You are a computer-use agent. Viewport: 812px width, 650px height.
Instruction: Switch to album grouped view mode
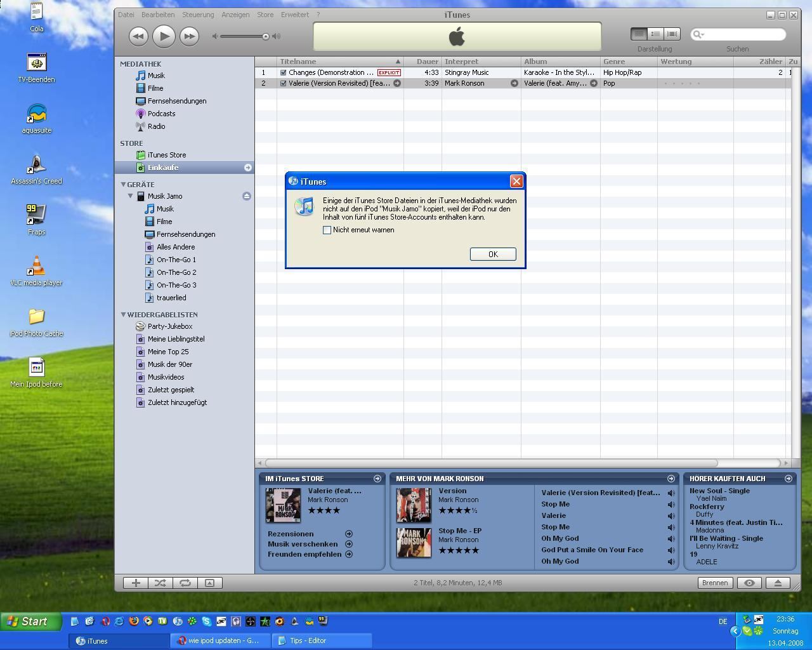(x=656, y=34)
